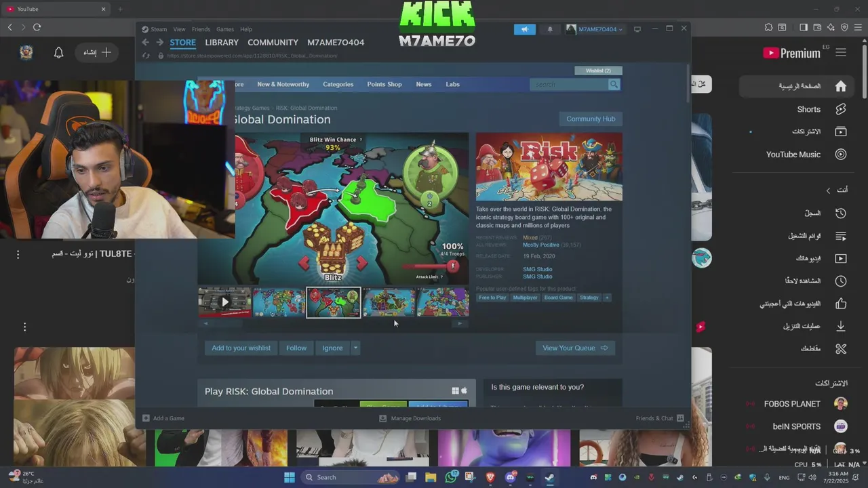Viewport: 868px width, 488px height.
Task: Open YouTube clips scissors icon
Action: coord(841,348)
